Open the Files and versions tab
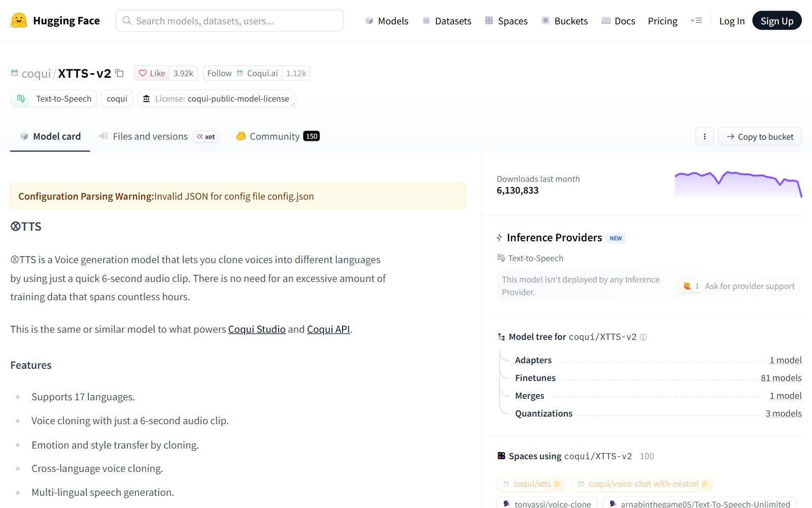This screenshot has width=812, height=508. coord(159,136)
